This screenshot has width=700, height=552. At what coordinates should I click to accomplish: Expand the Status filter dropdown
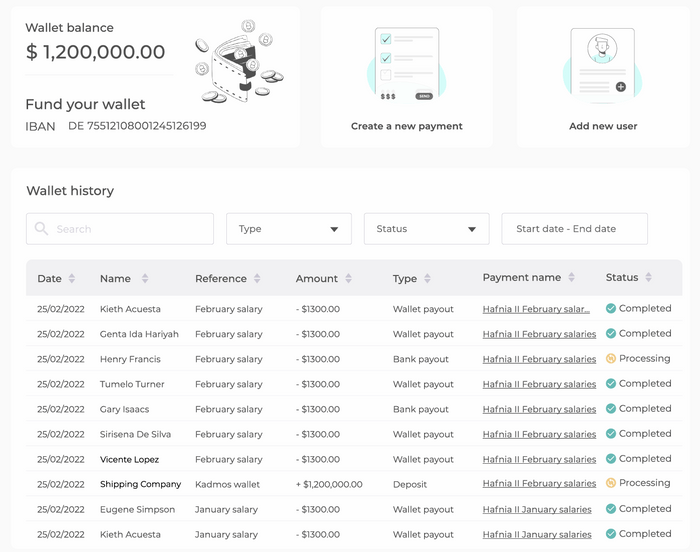tap(426, 229)
